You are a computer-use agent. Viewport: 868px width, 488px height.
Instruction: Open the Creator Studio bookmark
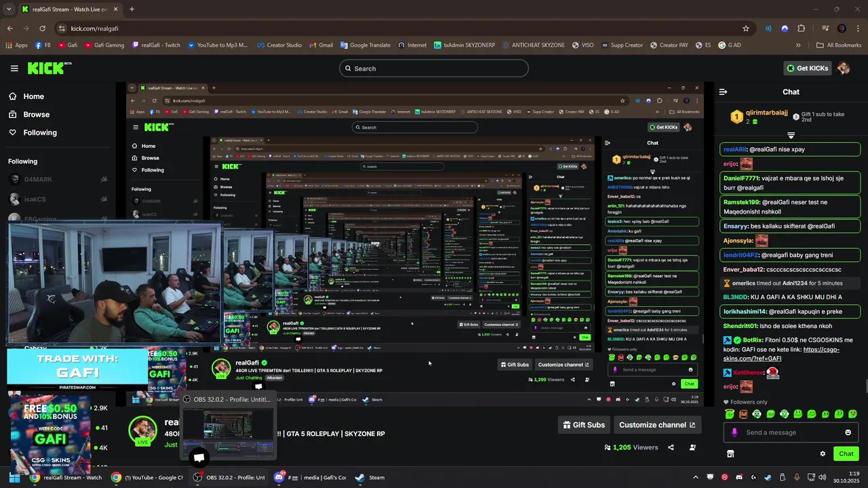pyautogui.click(x=279, y=45)
